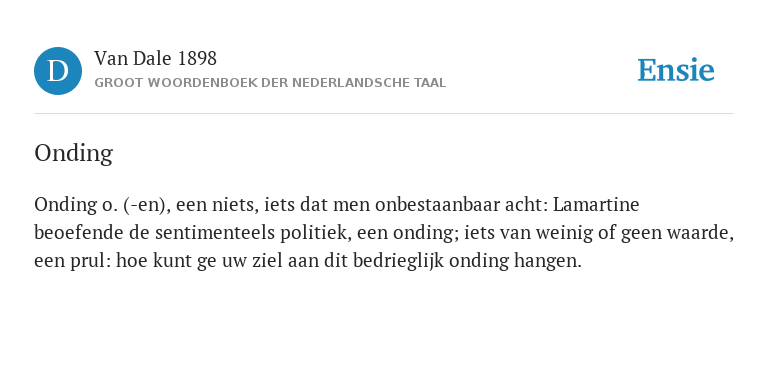Click the word ziel in the example sentence
The height and width of the screenshot is (384, 768).
click(x=267, y=261)
